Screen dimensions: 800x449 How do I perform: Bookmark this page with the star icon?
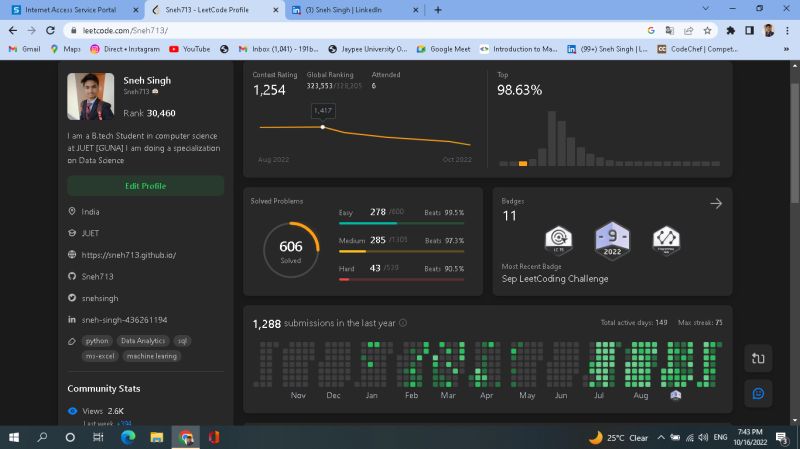coord(707,30)
